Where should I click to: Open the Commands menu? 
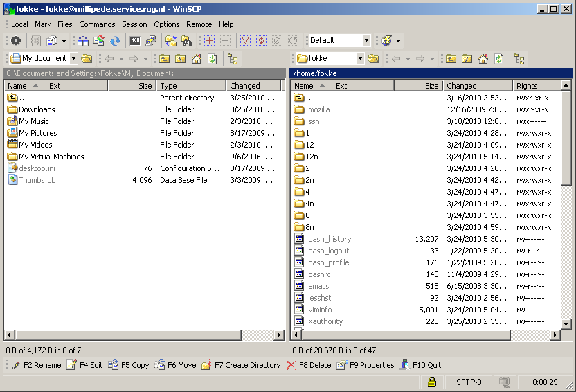tap(97, 24)
